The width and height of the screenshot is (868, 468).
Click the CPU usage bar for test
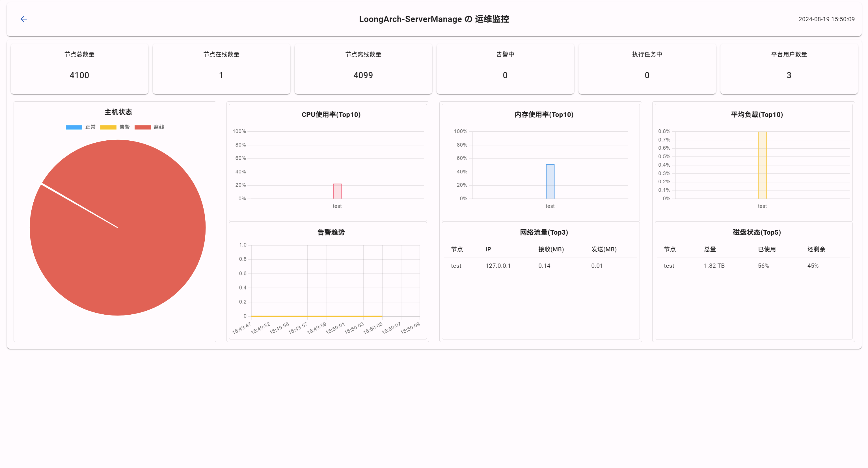click(x=337, y=191)
